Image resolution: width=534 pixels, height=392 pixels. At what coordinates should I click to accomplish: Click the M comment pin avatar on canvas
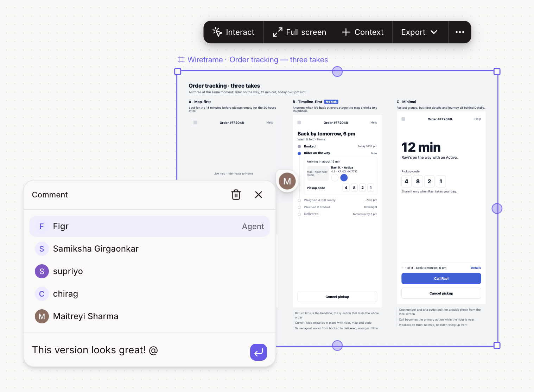point(287,181)
